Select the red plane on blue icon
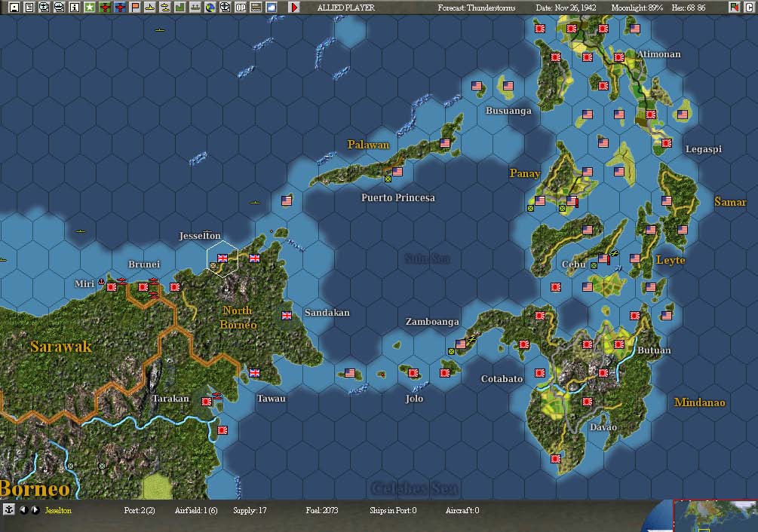This screenshot has height=532, width=758. point(120,8)
